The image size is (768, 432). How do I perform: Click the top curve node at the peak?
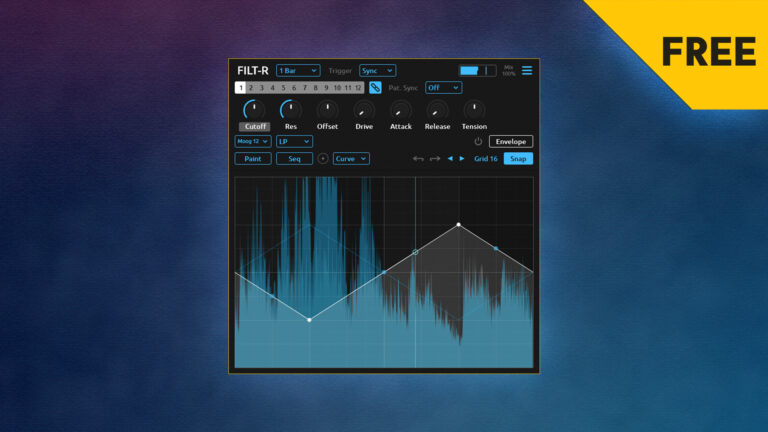click(x=458, y=225)
